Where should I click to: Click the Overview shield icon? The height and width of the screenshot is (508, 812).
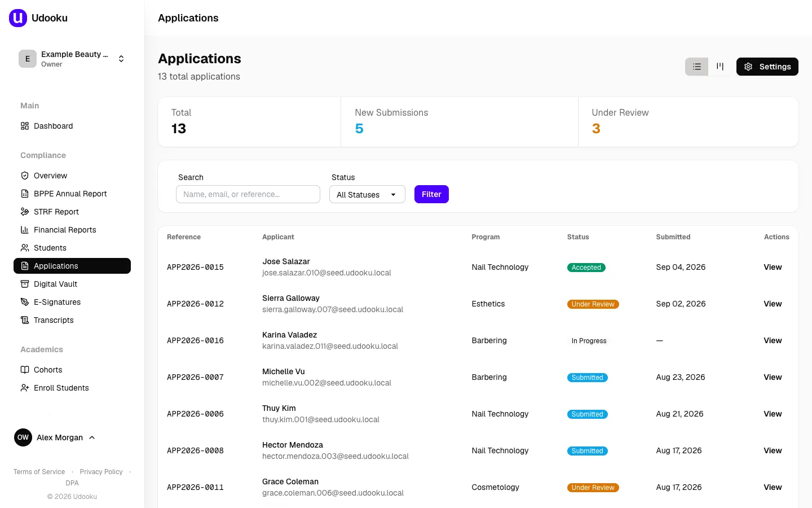pos(25,176)
